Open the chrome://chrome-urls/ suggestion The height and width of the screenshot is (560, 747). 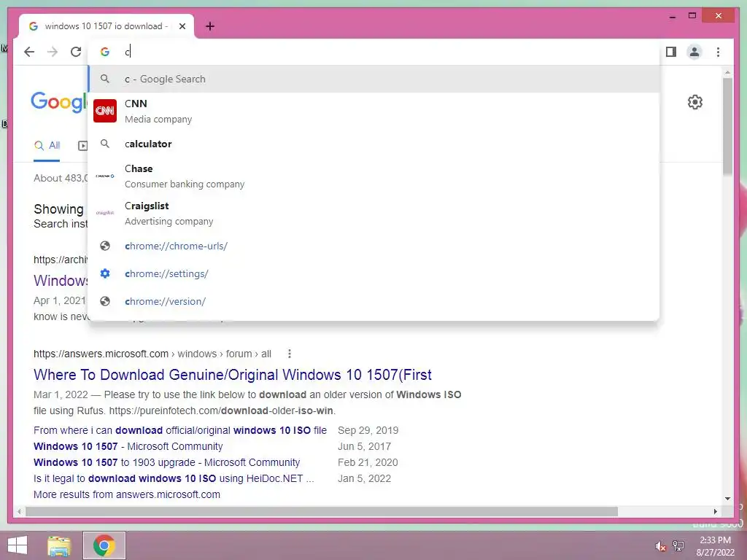[374, 246]
